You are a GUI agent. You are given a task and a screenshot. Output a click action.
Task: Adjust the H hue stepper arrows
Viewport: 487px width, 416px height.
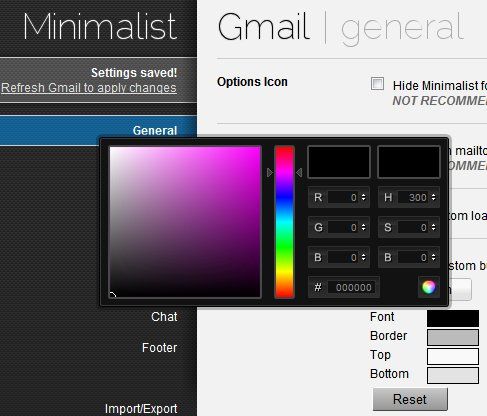click(x=433, y=197)
